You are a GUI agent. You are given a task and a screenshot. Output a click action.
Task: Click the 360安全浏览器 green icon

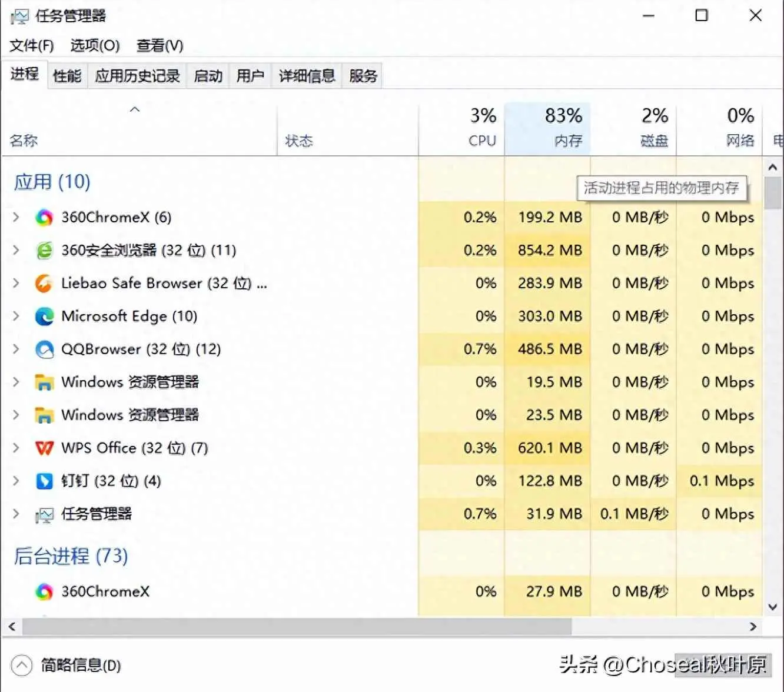click(x=44, y=250)
